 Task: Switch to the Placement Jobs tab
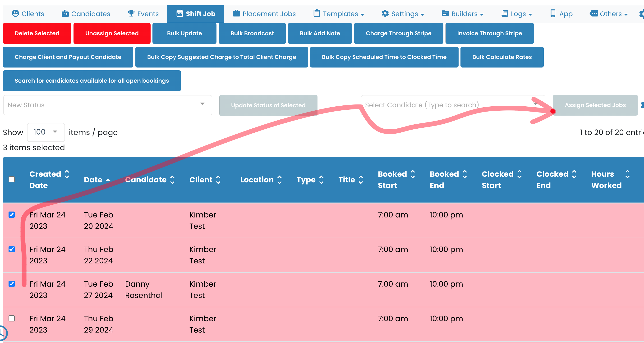(264, 14)
